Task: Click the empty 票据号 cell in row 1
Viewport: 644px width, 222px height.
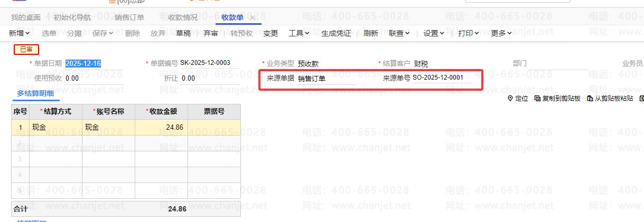Action: (214, 127)
